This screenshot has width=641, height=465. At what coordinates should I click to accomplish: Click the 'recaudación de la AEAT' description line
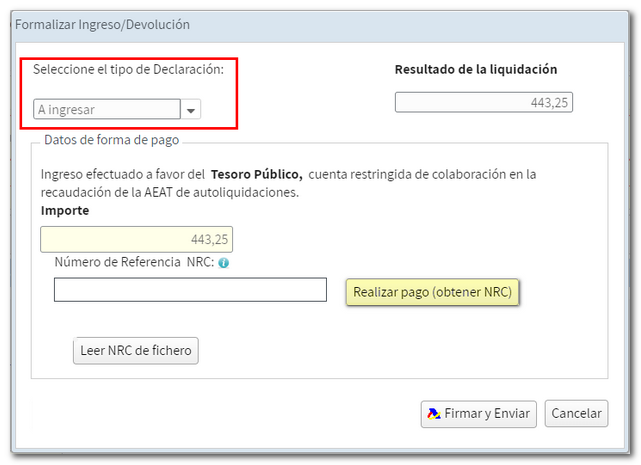pyautogui.click(x=169, y=193)
